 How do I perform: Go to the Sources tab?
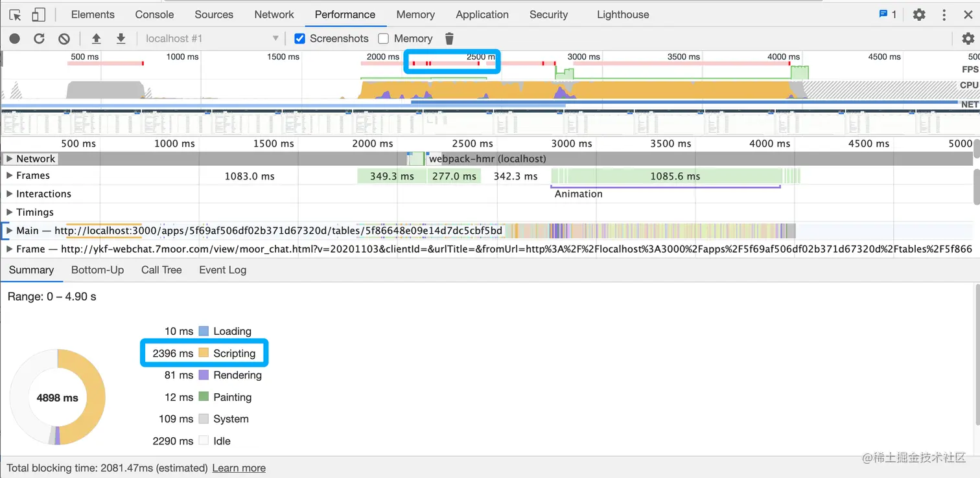(x=214, y=14)
